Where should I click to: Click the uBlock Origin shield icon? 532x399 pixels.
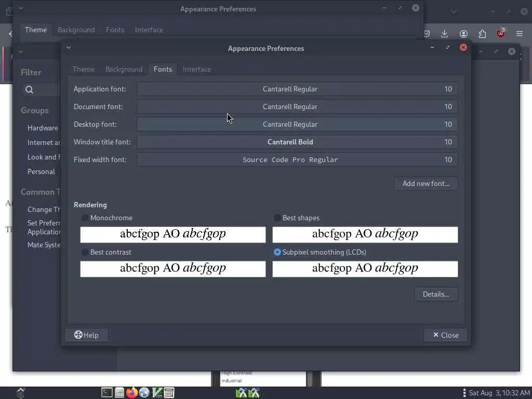(x=501, y=33)
